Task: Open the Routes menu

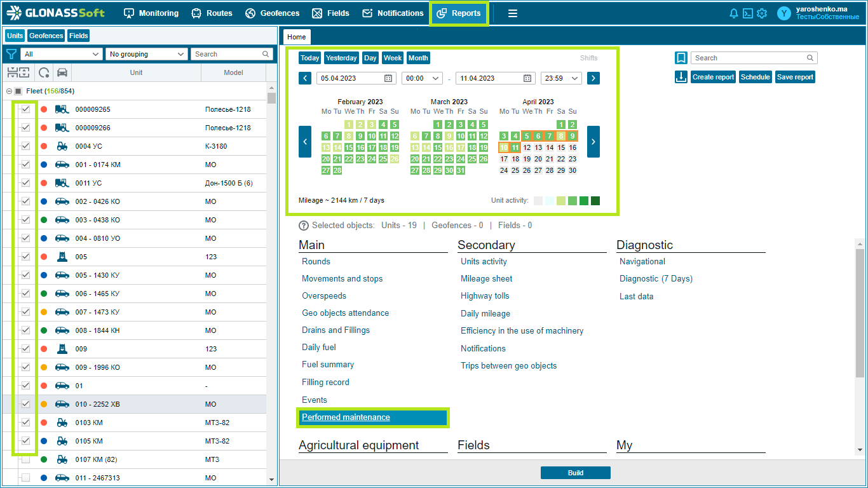Action: [x=212, y=13]
